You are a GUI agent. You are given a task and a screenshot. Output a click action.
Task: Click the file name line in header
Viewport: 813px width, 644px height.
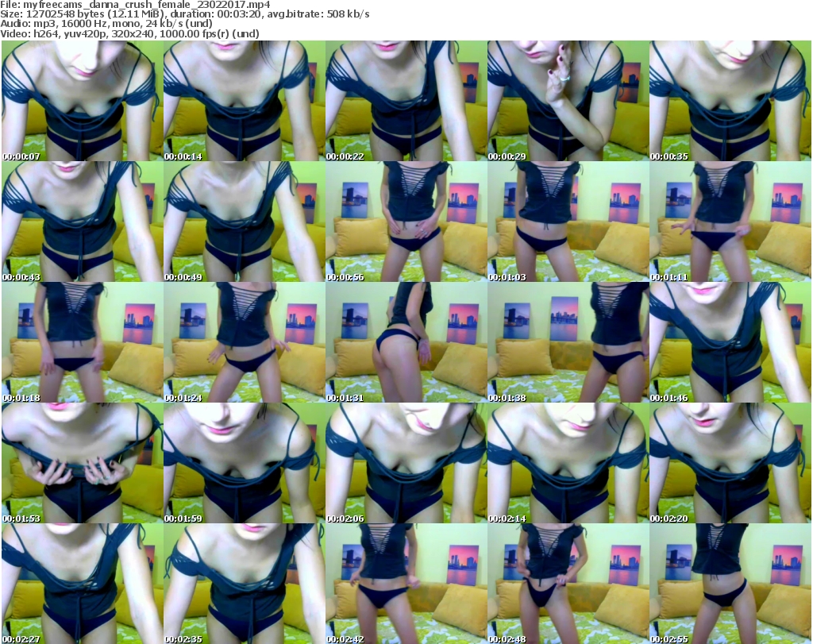pos(135,5)
